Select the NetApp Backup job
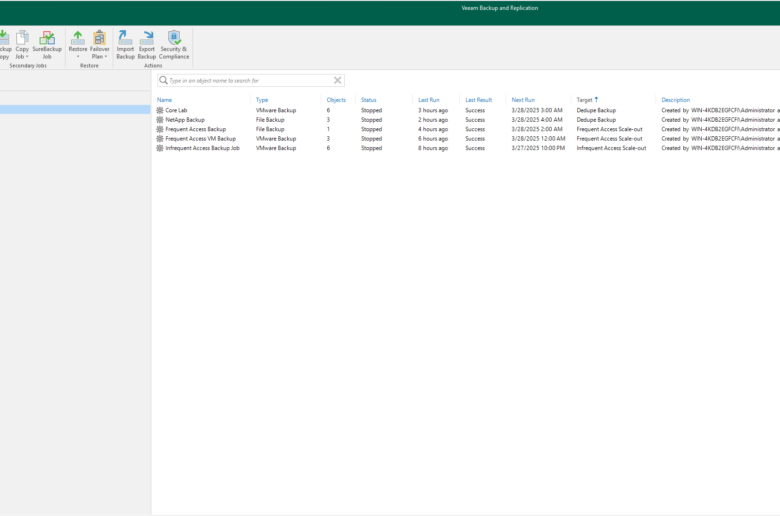Image resolution: width=780 pixels, height=516 pixels. (x=468, y=120)
